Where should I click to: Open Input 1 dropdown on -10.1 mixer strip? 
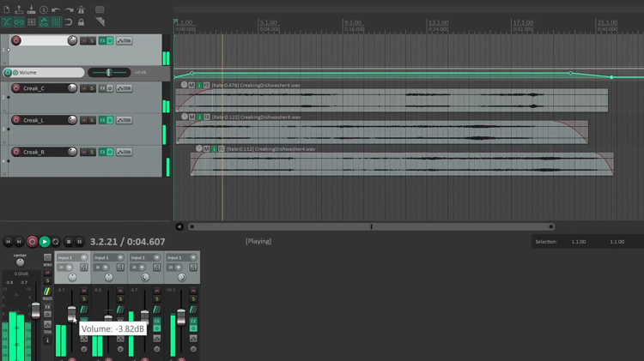(193, 257)
